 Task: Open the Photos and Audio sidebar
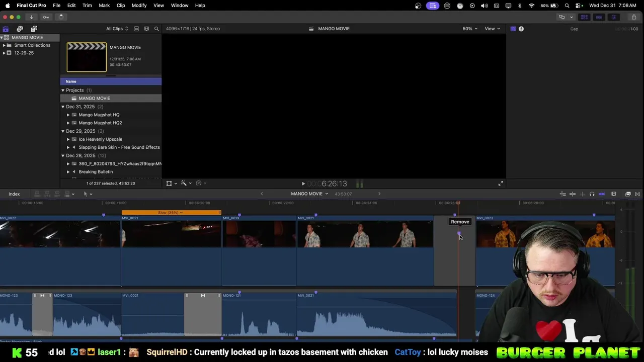20,29
